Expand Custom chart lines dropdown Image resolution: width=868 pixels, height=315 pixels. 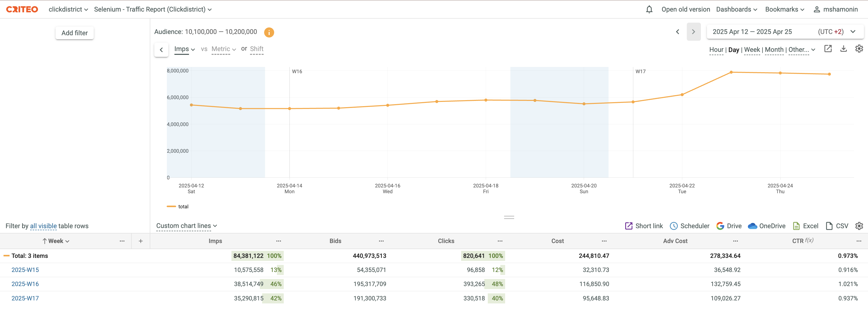pyautogui.click(x=186, y=226)
